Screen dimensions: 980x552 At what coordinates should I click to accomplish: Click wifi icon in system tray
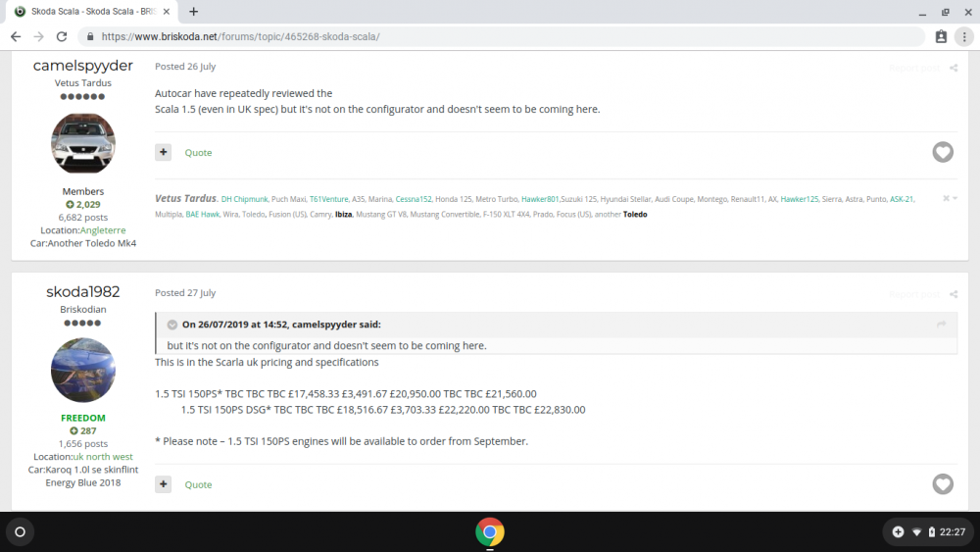coord(916,532)
